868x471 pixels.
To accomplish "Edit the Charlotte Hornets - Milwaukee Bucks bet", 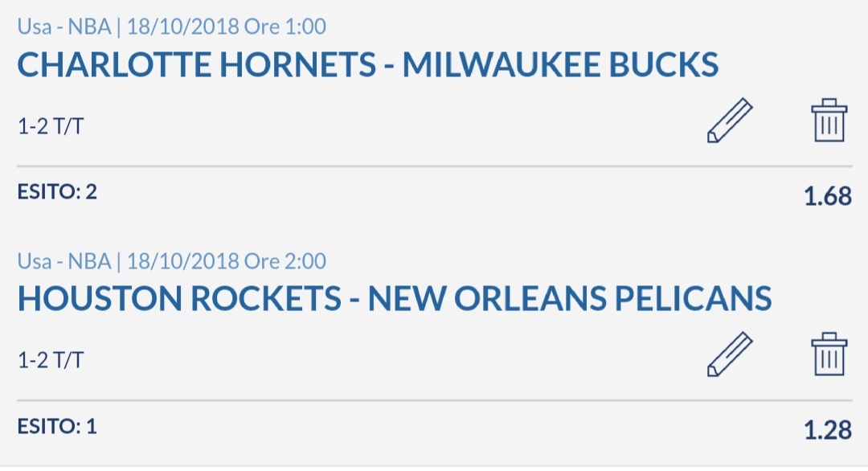I will 730,121.
